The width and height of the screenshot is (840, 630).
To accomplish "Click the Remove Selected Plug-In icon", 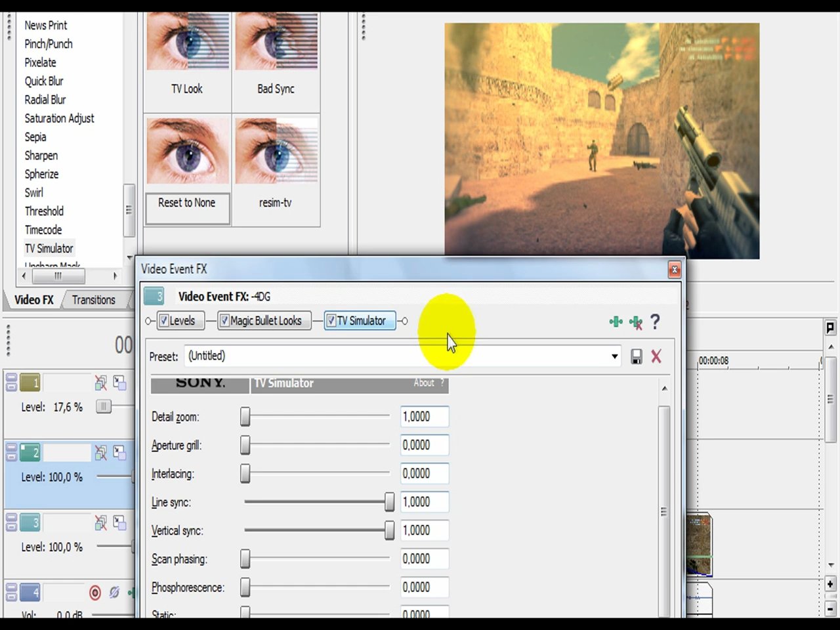I will point(636,322).
